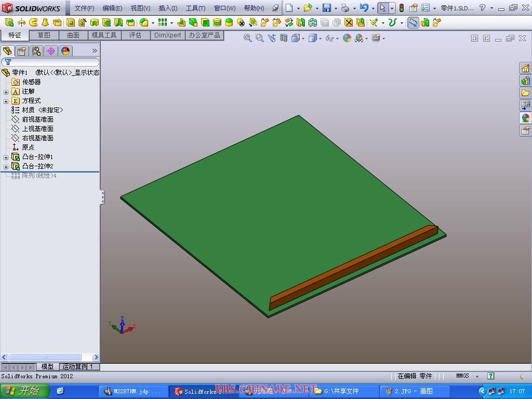
Task: Click the 运动算例 1 motion study tab
Action: (x=78, y=367)
